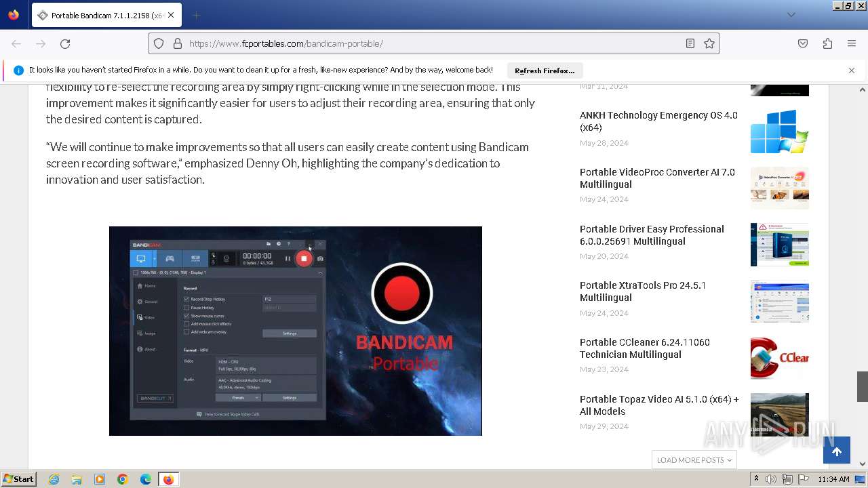868x488 pixels.
Task: Open the media player taskbar icon
Action: (x=100, y=479)
